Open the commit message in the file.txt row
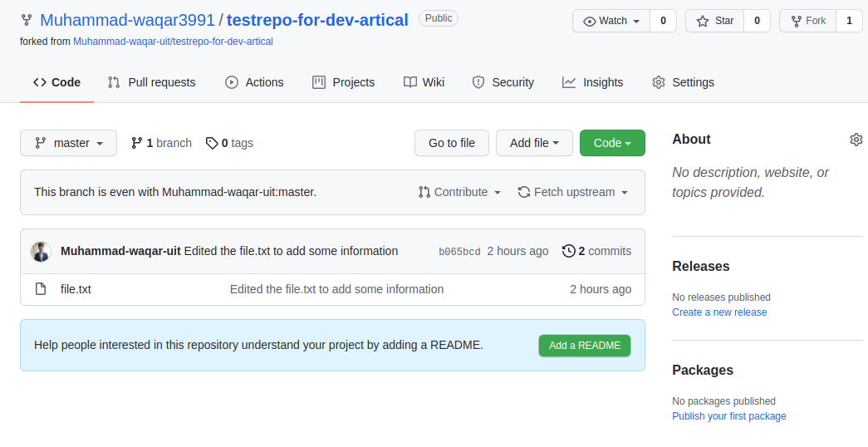Screen dimensions: 868x447 (336, 290)
